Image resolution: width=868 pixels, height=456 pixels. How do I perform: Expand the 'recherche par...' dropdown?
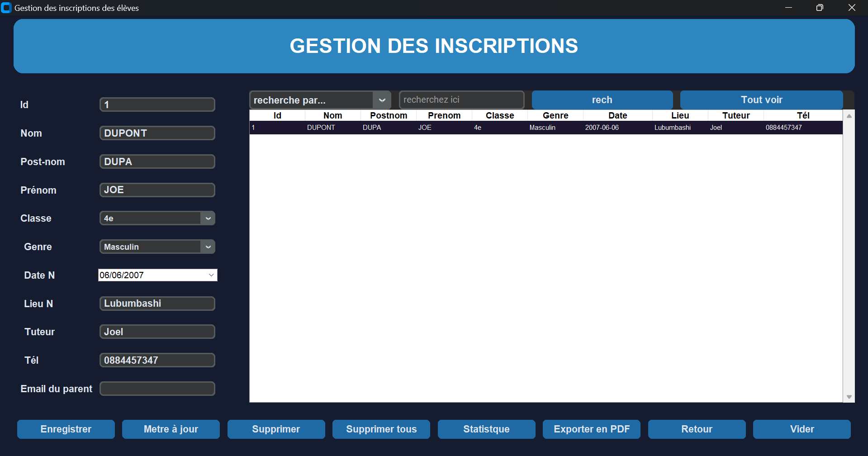pyautogui.click(x=382, y=100)
